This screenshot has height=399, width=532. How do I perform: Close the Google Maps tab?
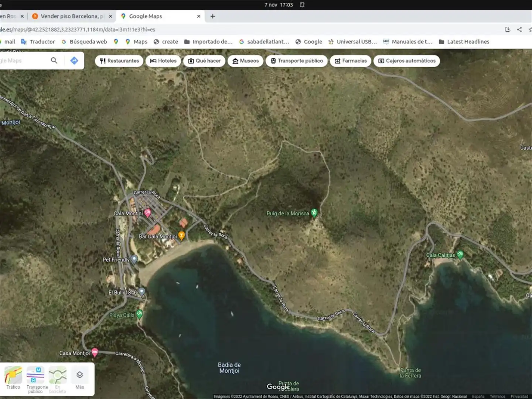click(198, 16)
